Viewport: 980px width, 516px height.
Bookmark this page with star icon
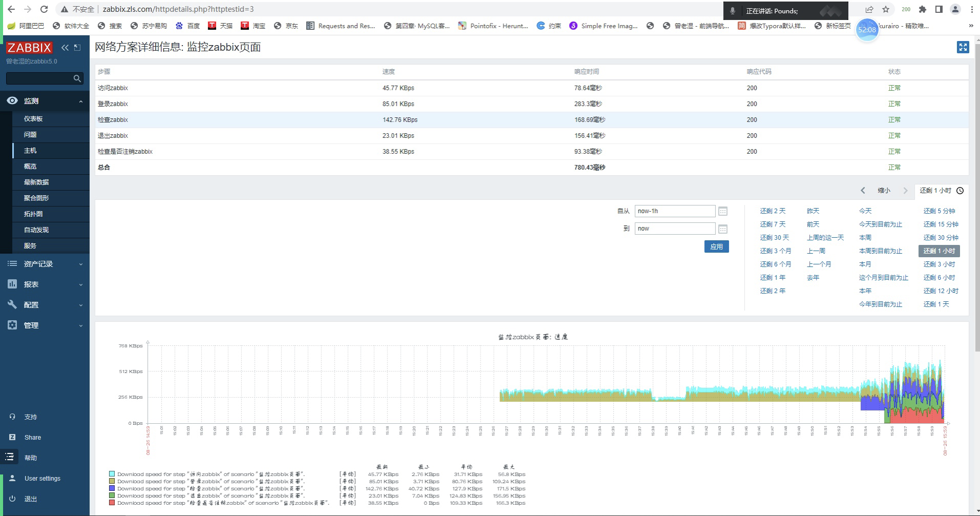(x=886, y=9)
